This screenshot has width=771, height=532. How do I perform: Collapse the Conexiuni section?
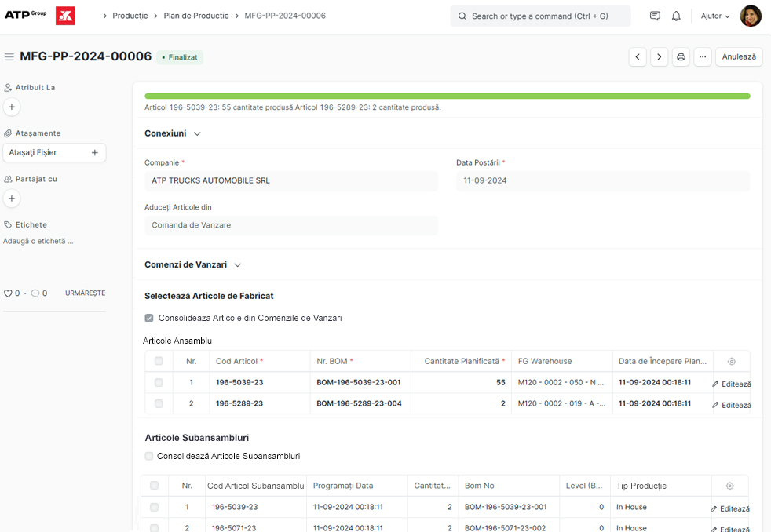click(195, 133)
